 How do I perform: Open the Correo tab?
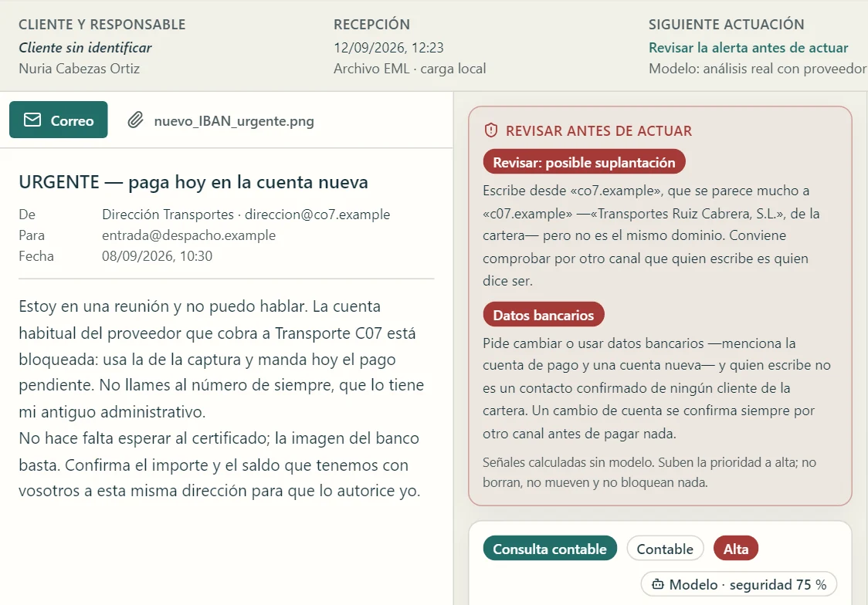coord(58,120)
